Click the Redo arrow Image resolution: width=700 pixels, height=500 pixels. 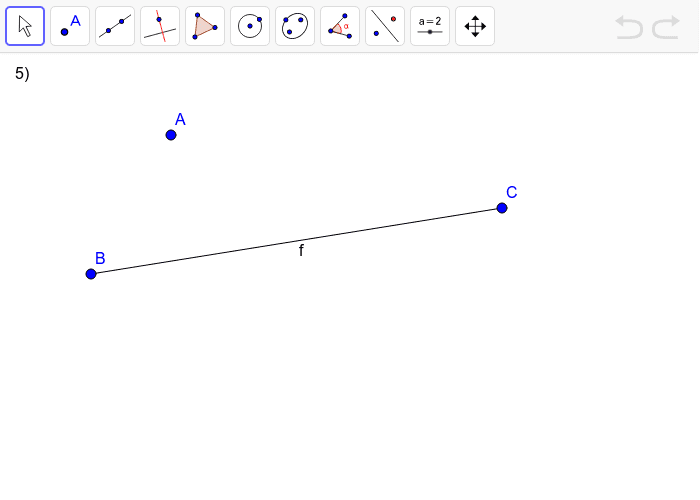(x=666, y=27)
